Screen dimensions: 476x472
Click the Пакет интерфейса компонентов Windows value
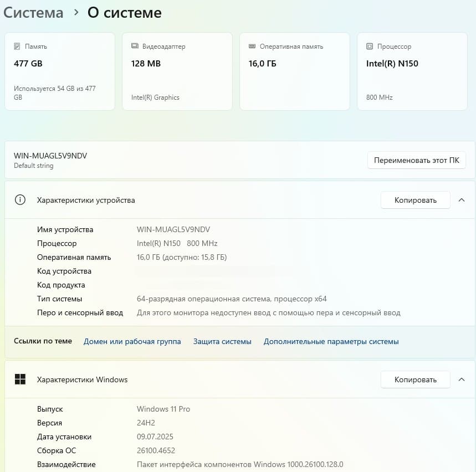[x=240, y=464]
